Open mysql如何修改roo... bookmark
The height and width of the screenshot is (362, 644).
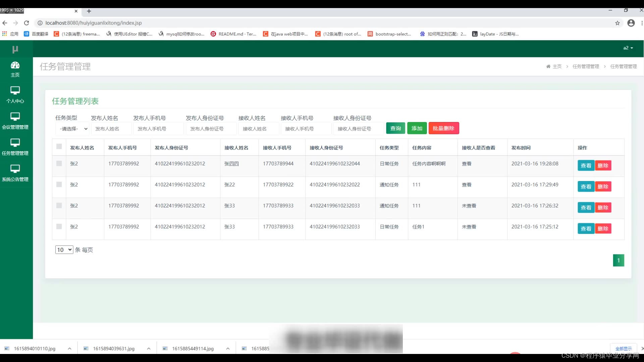pos(181,34)
